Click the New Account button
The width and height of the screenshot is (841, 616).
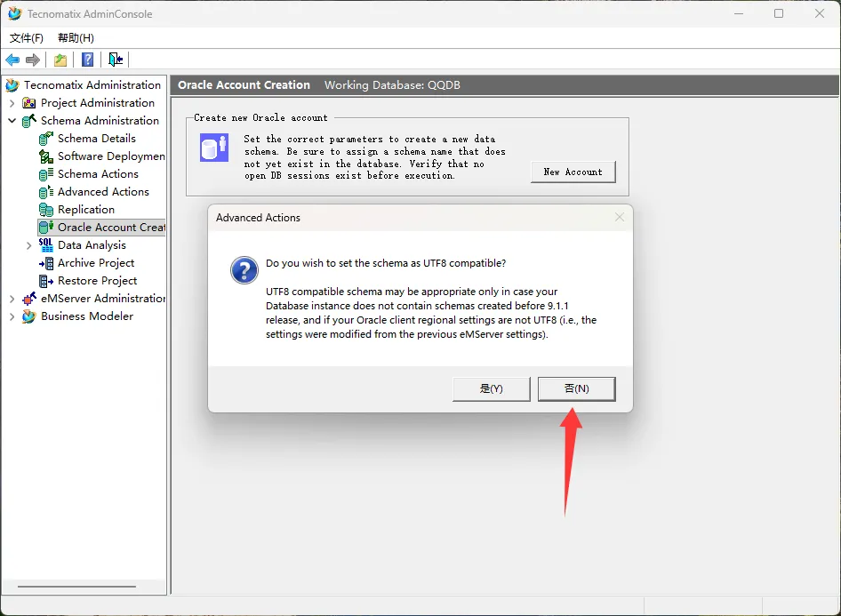point(573,172)
